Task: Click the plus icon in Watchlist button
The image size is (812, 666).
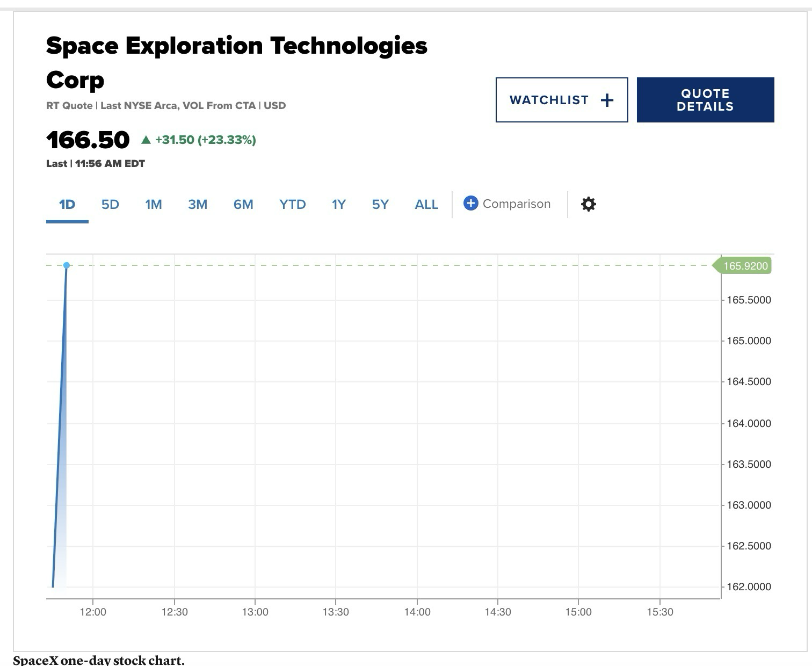Action: [607, 100]
